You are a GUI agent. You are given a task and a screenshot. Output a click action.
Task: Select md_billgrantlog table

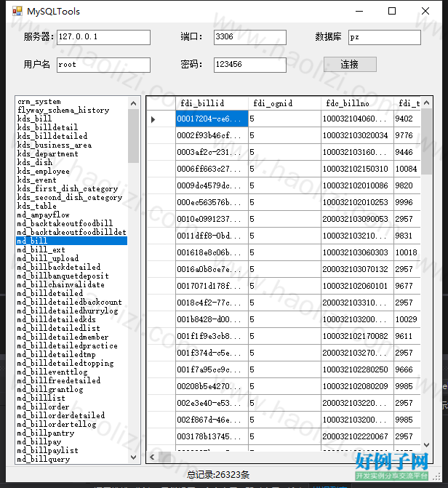click(x=71, y=389)
